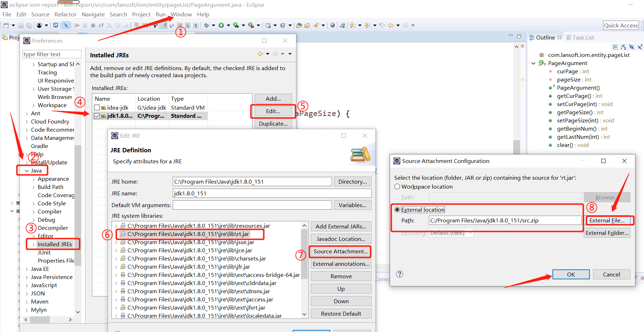This screenshot has width=644, height=332.
Task: Click the Suspend debug toolbar icon
Action: point(85,25)
